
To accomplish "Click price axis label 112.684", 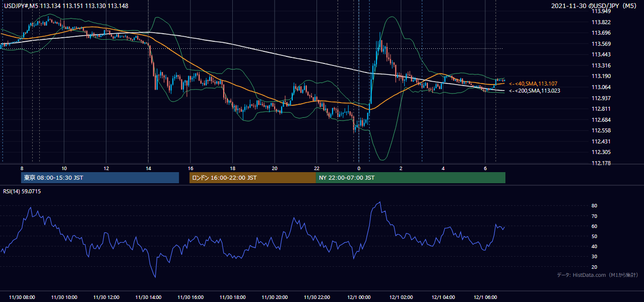I will point(602,120).
